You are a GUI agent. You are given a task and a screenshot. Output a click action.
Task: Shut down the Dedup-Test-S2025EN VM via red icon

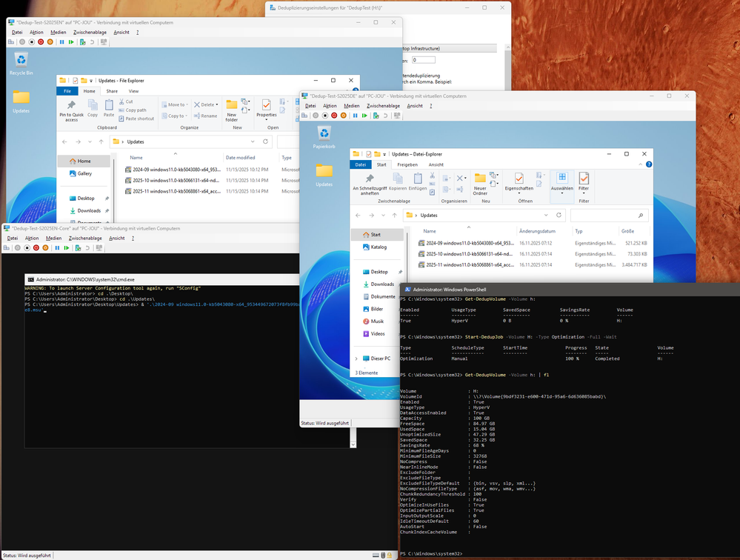41,42
